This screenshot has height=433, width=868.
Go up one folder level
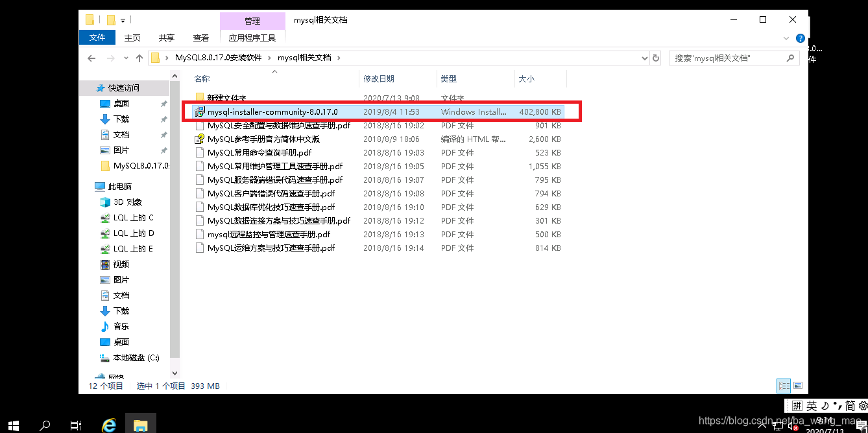click(139, 58)
